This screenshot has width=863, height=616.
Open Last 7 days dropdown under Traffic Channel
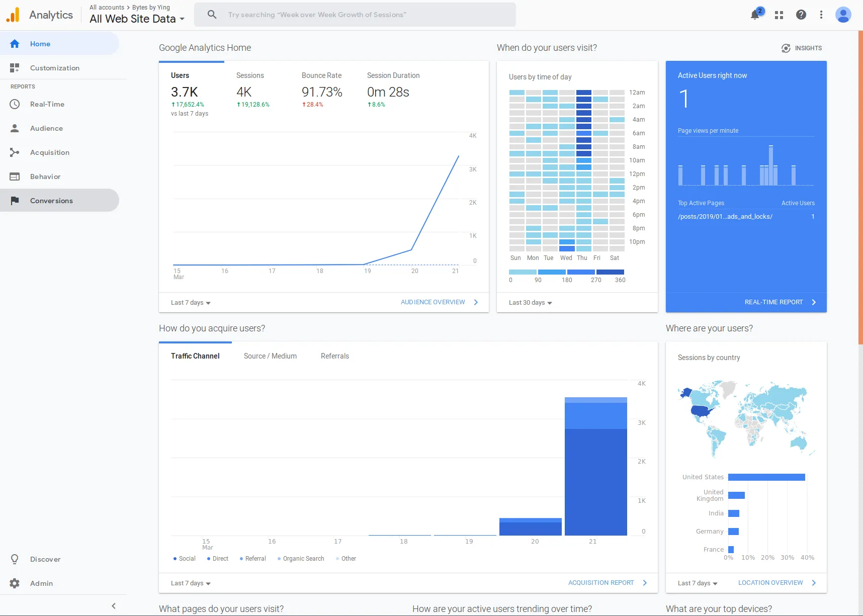(x=191, y=583)
